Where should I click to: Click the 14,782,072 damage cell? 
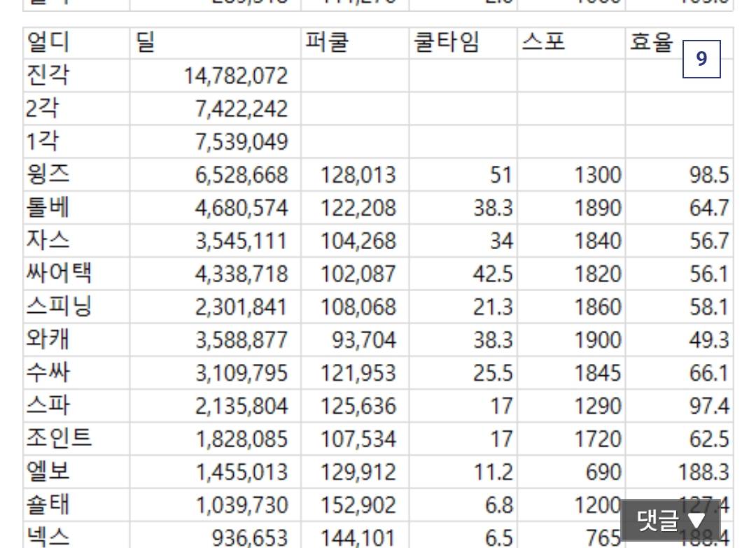pyautogui.click(x=236, y=76)
